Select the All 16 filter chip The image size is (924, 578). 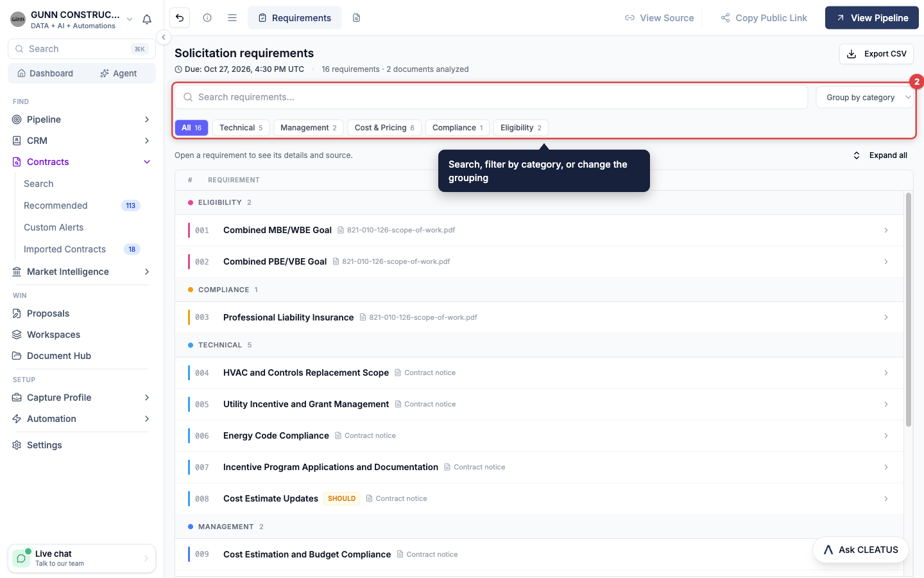pyautogui.click(x=191, y=128)
